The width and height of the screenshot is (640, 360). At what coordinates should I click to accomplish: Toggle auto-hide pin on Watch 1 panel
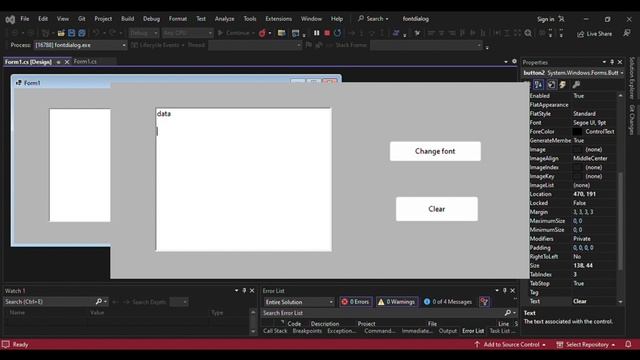(x=244, y=291)
